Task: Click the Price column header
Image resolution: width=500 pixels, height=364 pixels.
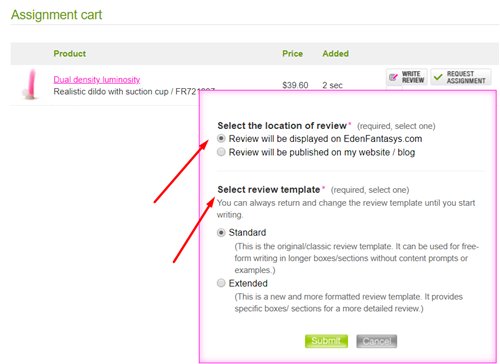Action: tap(292, 53)
